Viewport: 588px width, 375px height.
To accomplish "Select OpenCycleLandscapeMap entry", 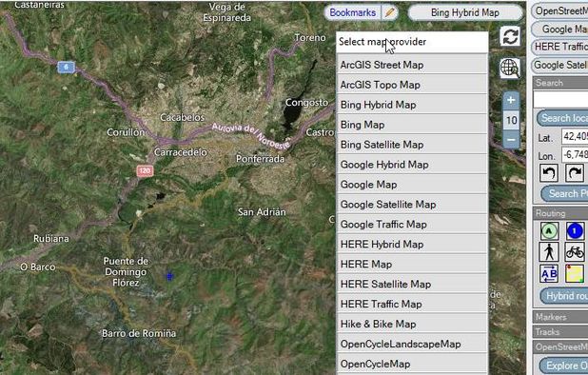I will (x=412, y=344).
